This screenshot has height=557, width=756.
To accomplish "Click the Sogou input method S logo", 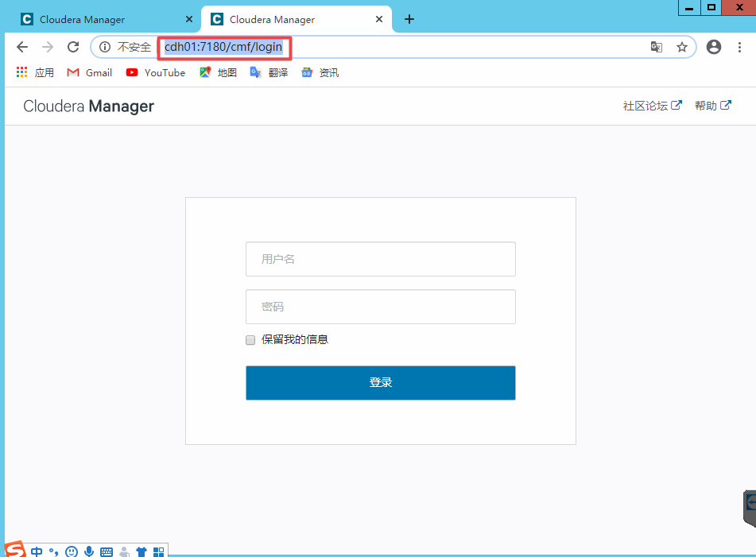I will tap(15, 549).
